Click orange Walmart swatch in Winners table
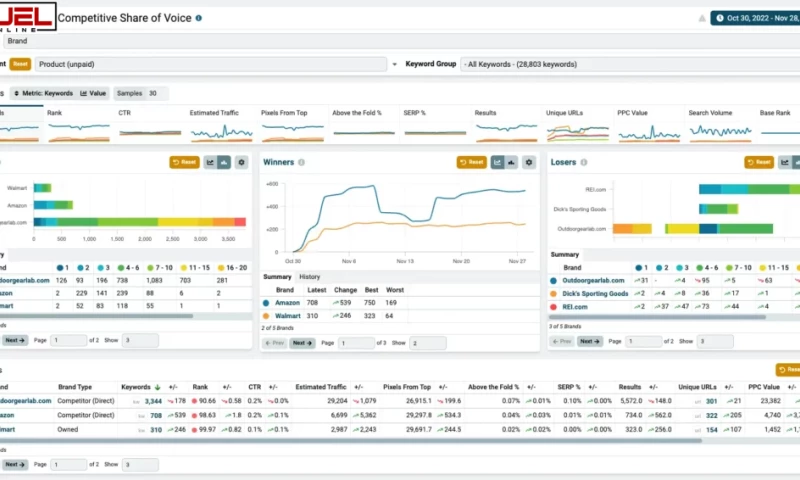The height and width of the screenshot is (480, 800). tap(267, 316)
